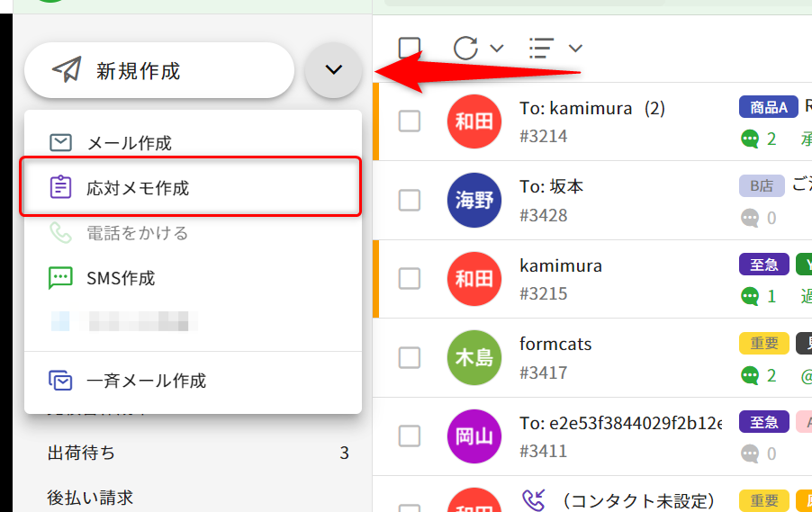Screen dimensions: 812x512
Task: Click the 岡山 purple avatar
Action: point(474,436)
